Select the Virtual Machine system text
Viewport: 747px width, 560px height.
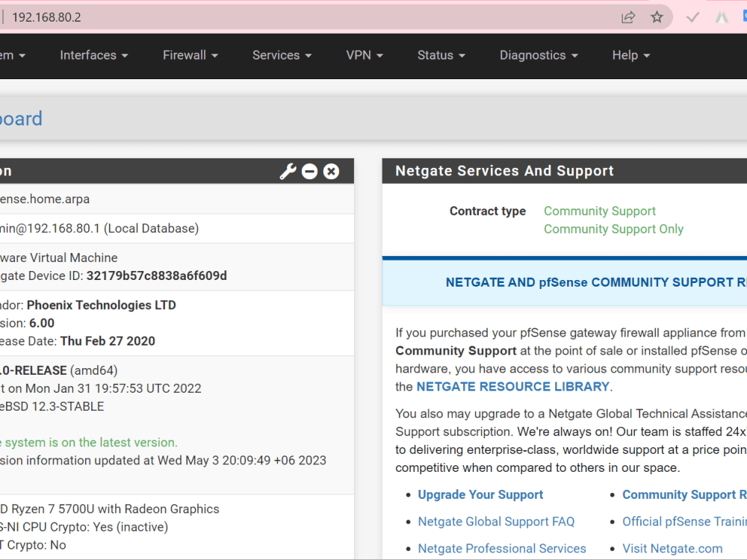58,258
